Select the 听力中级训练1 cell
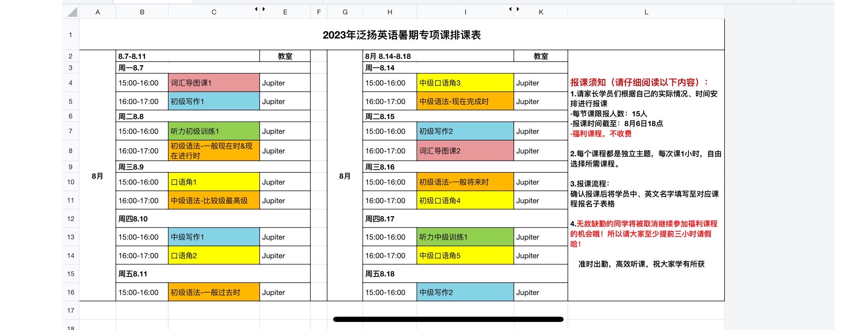Image resolution: width=868 pixels, height=330 pixels. tap(465, 237)
